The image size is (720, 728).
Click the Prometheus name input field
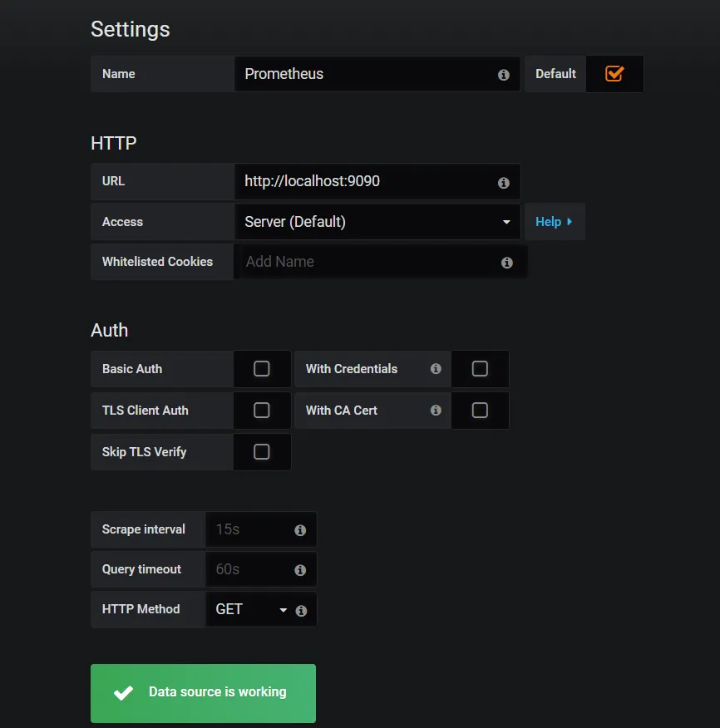point(366,74)
